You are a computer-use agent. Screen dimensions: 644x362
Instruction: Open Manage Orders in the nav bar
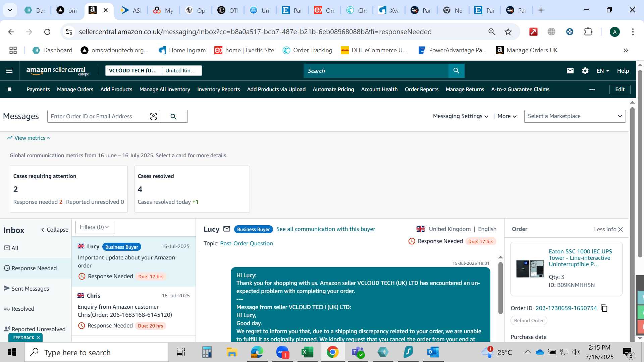tap(75, 89)
